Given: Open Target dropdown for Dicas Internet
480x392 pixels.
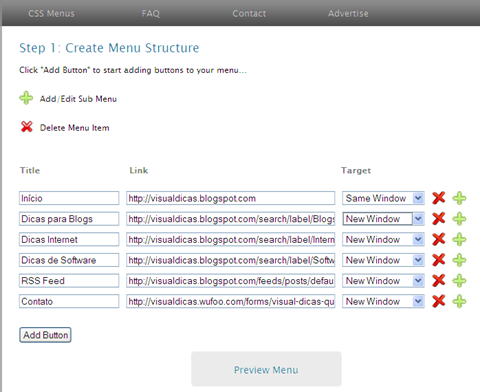Looking at the screenshot, I should coord(383,239).
